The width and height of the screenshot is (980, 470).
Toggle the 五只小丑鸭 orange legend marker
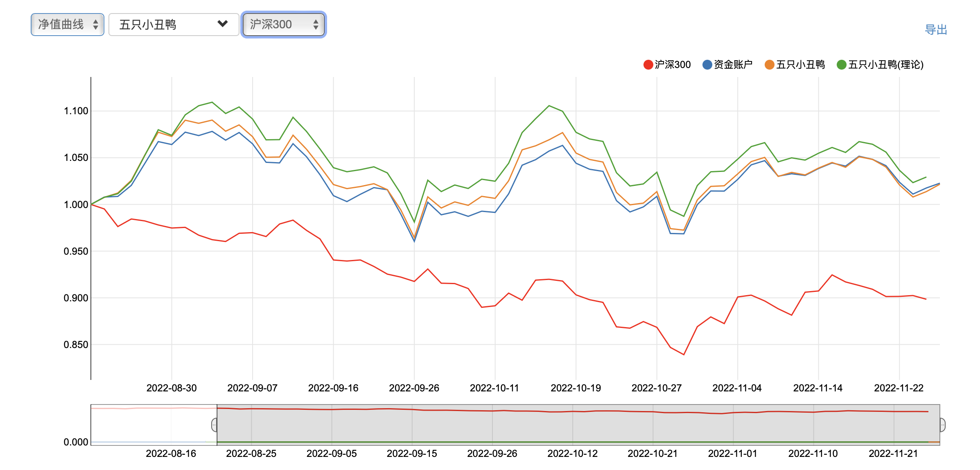point(769,65)
